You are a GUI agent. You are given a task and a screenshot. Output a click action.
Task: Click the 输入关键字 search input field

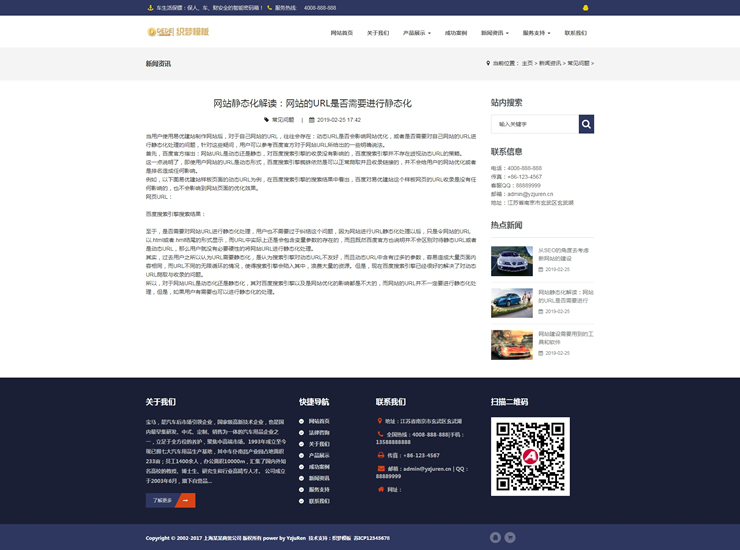tap(534, 124)
